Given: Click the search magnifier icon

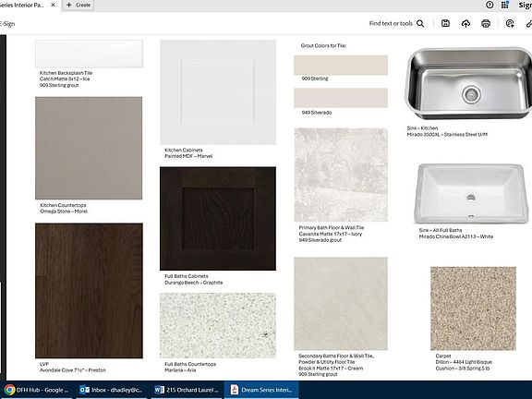Looking at the screenshot, I should point(420,23).
